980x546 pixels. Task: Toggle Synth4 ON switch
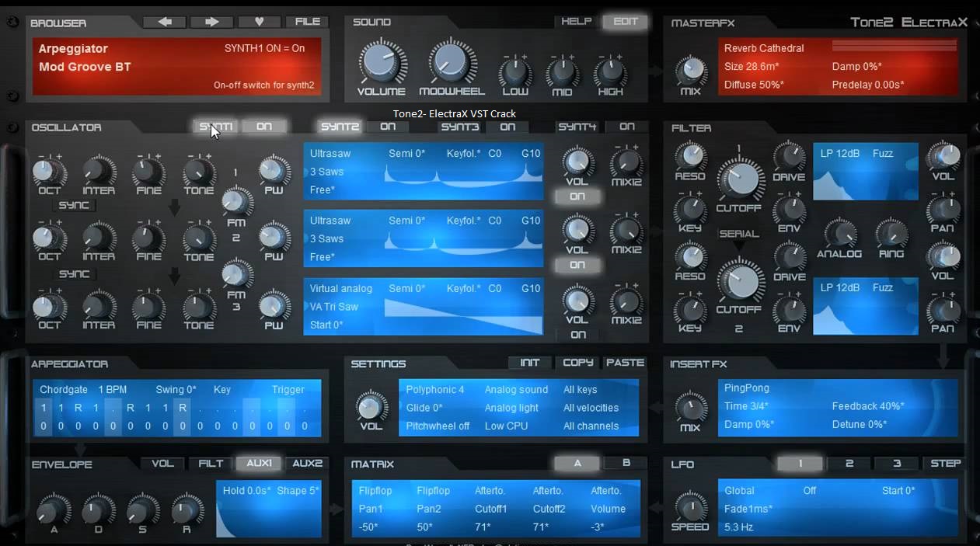(x=627, y=127)
